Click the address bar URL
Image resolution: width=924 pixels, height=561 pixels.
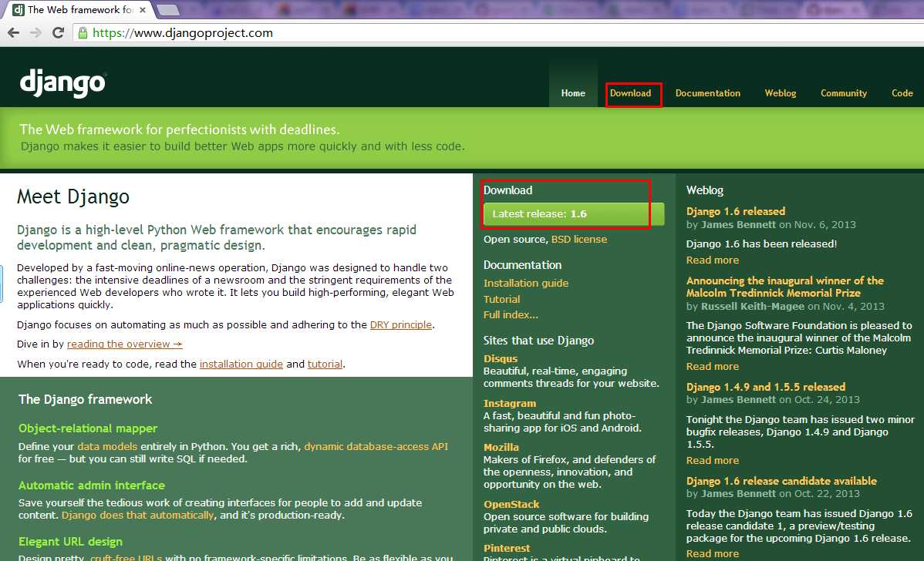tap(183, 33)
